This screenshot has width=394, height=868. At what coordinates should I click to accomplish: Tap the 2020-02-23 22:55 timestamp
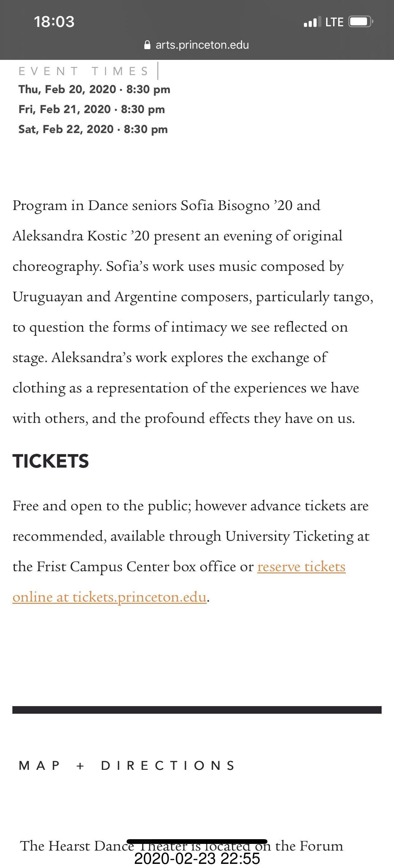coord(197,858)
